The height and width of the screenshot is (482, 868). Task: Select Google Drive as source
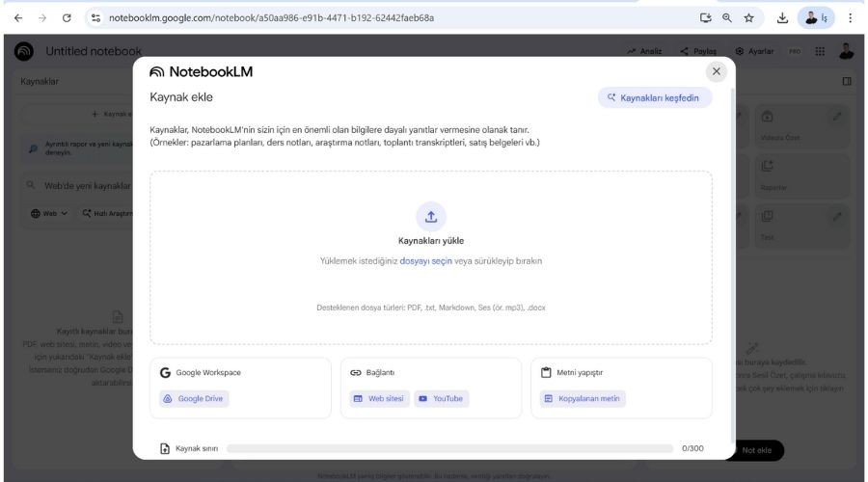[x=196, y=398]
